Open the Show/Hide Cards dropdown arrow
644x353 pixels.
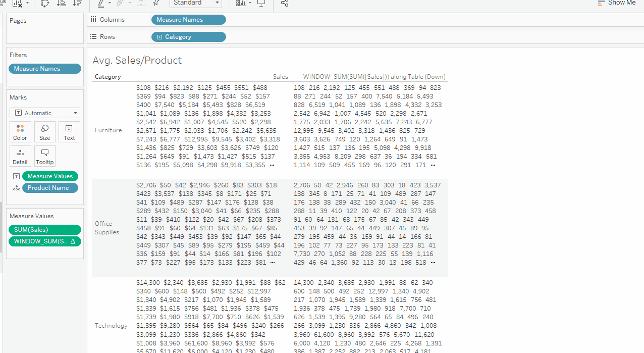250,3
